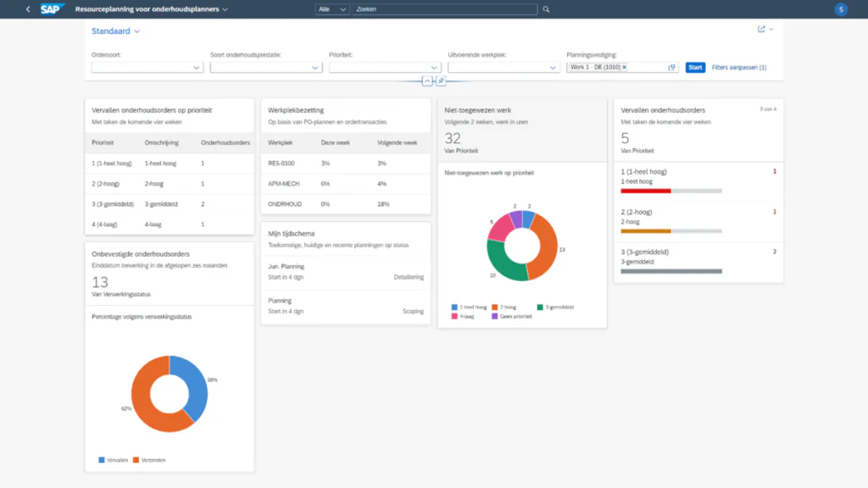Viewport: 868px width, 488px height.
Task: Remove the Werk 1 - DE (1010) token
Action: coord(625,67)
